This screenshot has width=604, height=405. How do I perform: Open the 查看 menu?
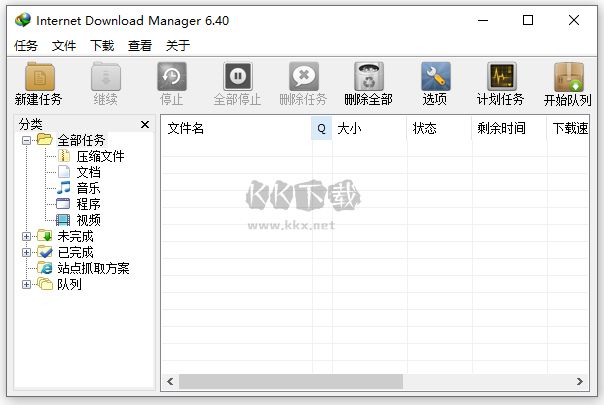pos(140,45)
